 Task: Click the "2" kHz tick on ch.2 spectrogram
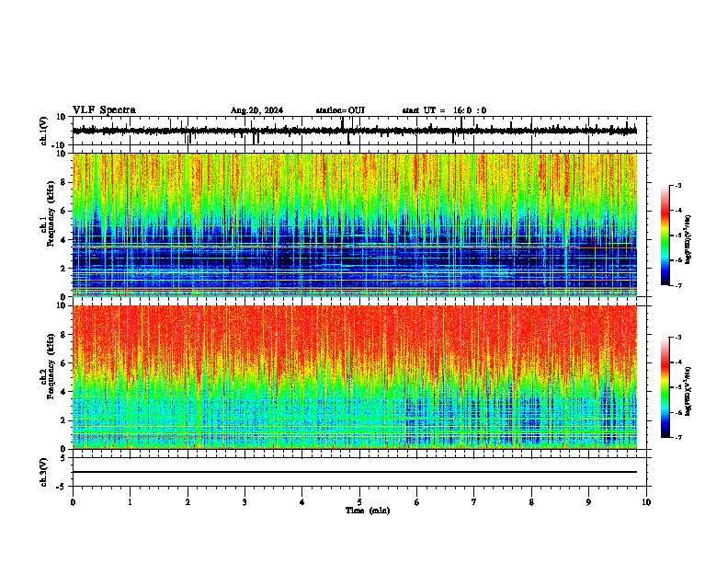point(64,420)
